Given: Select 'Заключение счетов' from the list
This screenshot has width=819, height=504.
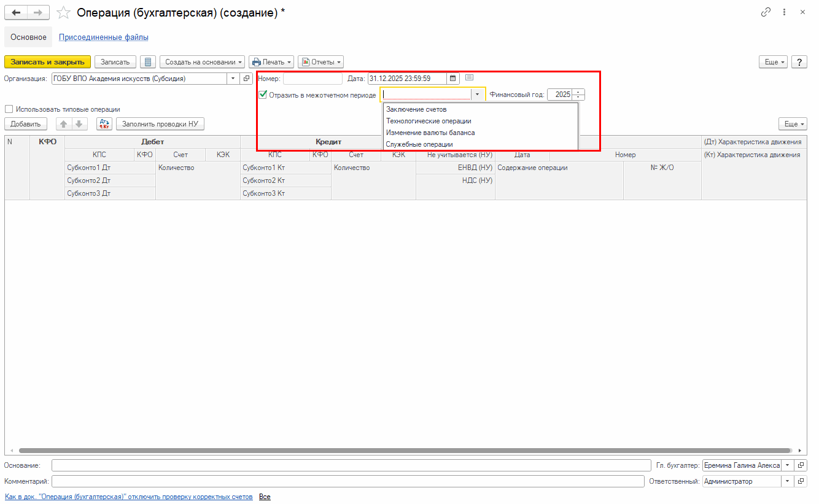Looking at the screenshot, I should 416,109.
